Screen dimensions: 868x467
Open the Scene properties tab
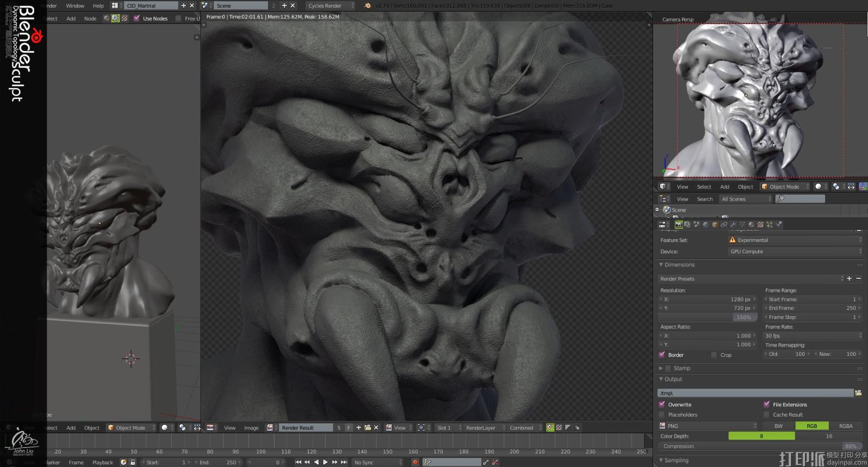[697, 225]
